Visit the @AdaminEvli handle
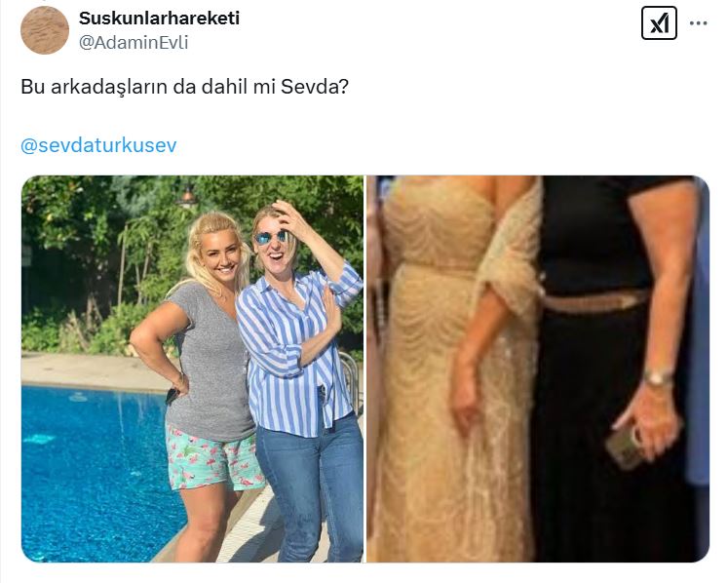The height and width of the screenshot is (583, 728). tap(134, 42)
